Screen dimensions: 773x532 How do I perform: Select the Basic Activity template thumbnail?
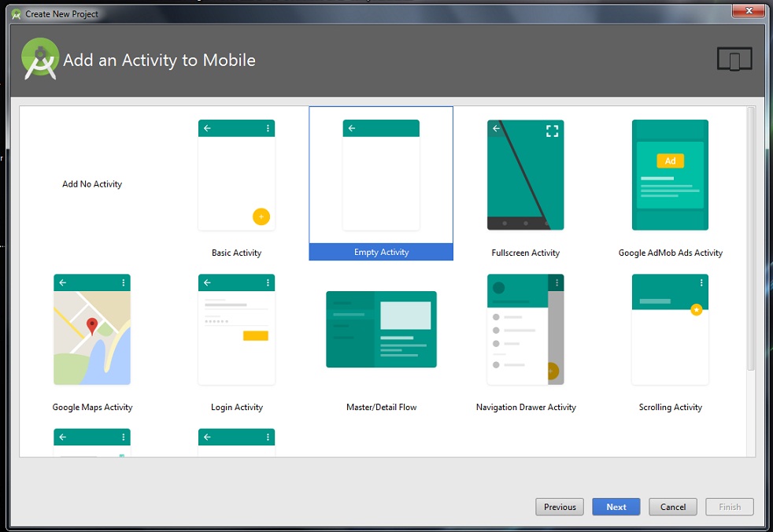[x=237, y=175]
